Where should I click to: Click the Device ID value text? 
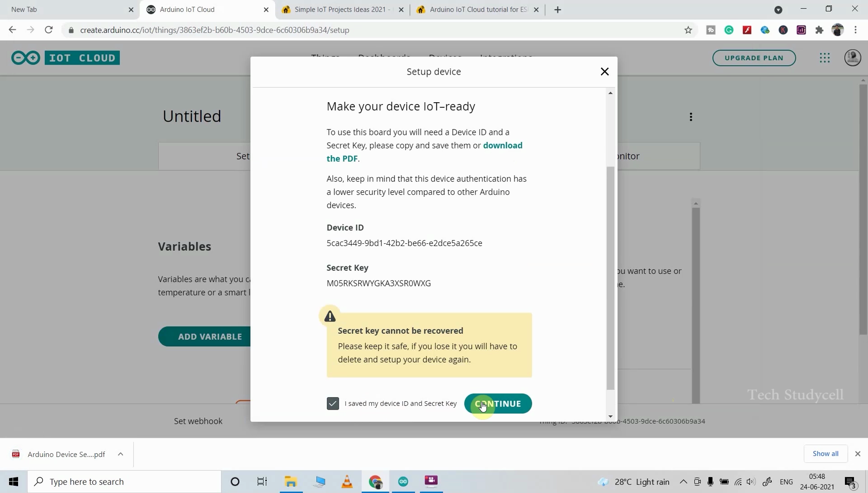click(x=404, y=243)
